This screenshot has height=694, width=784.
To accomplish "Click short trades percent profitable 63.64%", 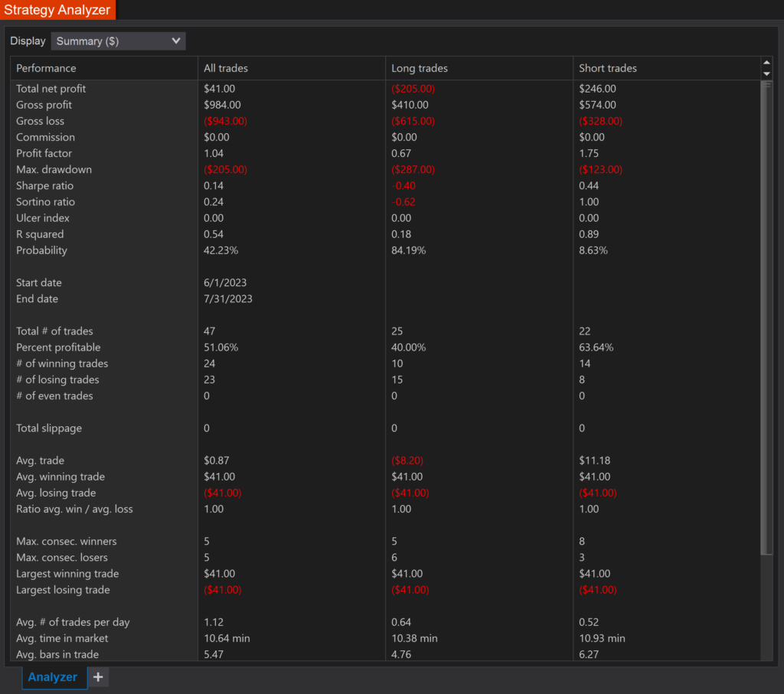I will coord(596,347).
